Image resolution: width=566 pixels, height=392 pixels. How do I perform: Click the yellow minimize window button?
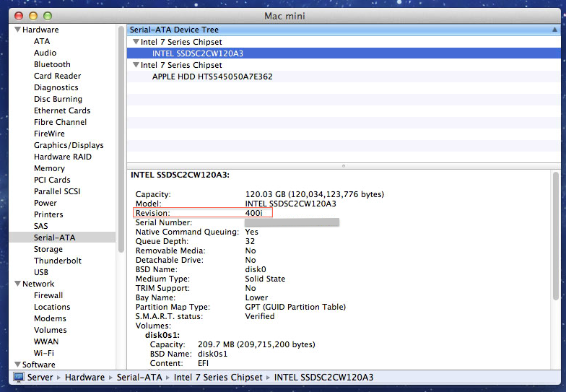click(x=33, y=16)
